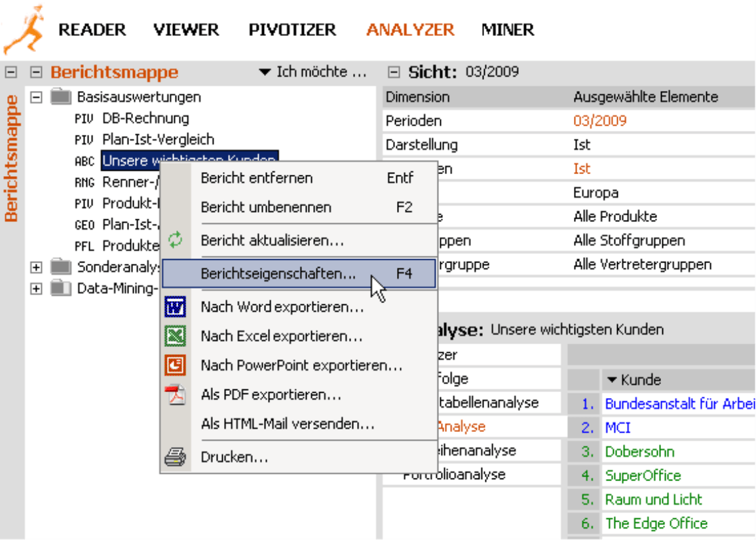Image resolution: width=756 pixels, height=540 pixels.
Task: Click the PIV icon beside DB-Rechnung
Action: pos(84,118)
